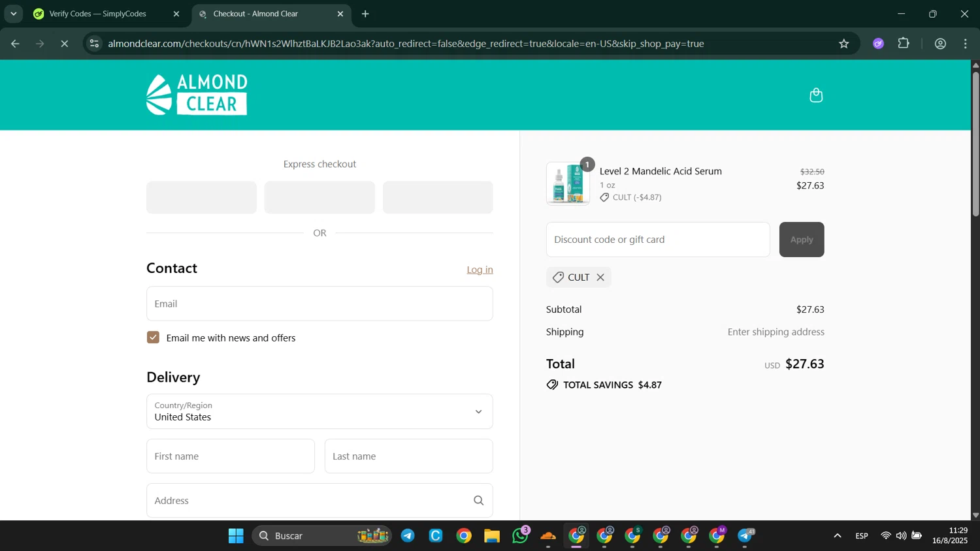Apply the discount code

point(802,240)
